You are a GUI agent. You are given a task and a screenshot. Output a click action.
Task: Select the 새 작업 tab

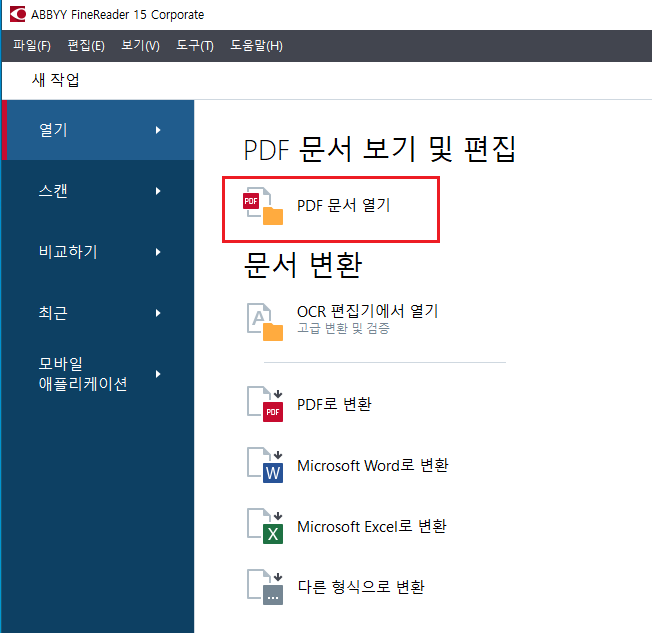[x=56, y=80]
